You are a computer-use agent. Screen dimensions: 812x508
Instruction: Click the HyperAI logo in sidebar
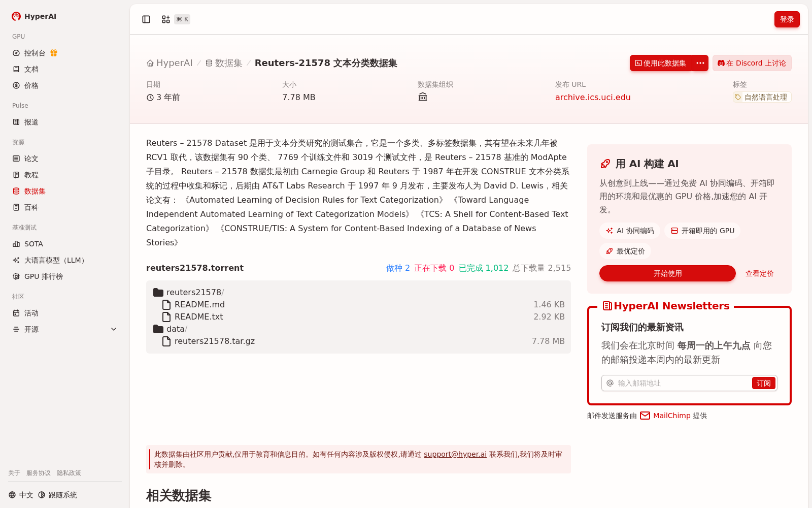tap(34, 16)
